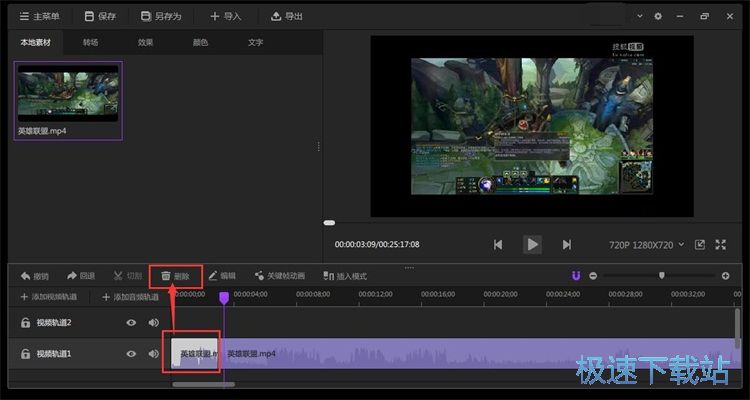Zoom in the timeline with plus icon

726,276
